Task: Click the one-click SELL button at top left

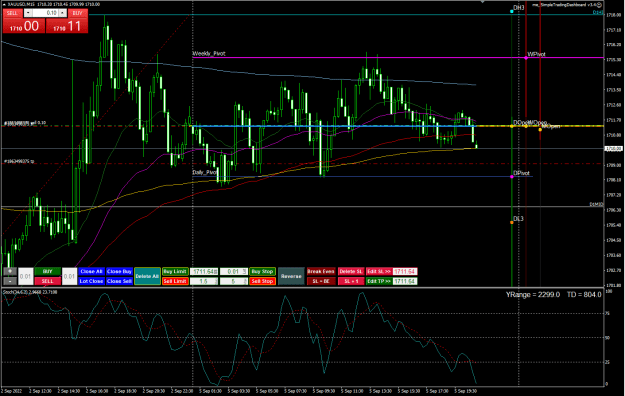Action: click(x=12, y=13)
